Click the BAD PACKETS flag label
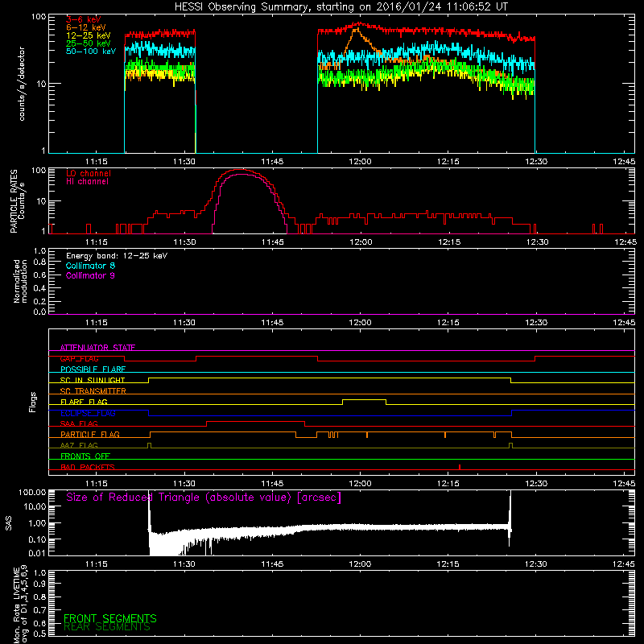Screen dimensions: 644x644 point(88,467)
